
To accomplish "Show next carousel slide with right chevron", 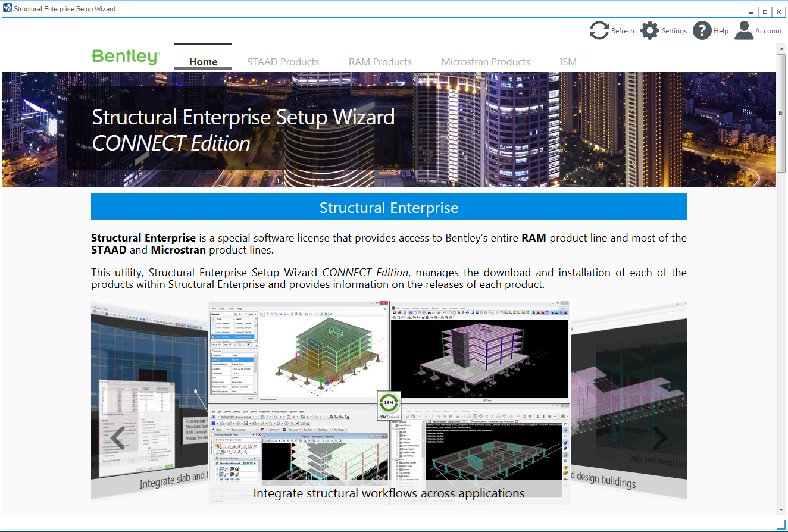I will 659,438.
